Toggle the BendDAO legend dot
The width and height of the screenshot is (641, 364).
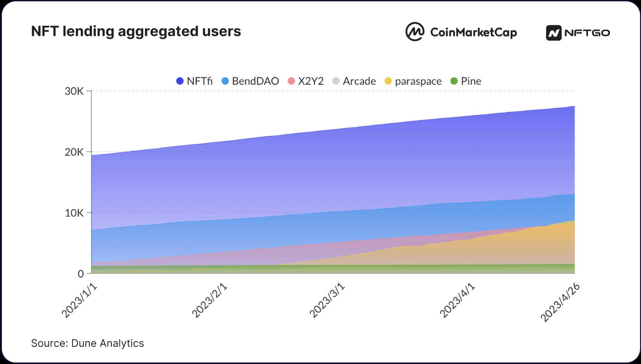coord(225,81)
